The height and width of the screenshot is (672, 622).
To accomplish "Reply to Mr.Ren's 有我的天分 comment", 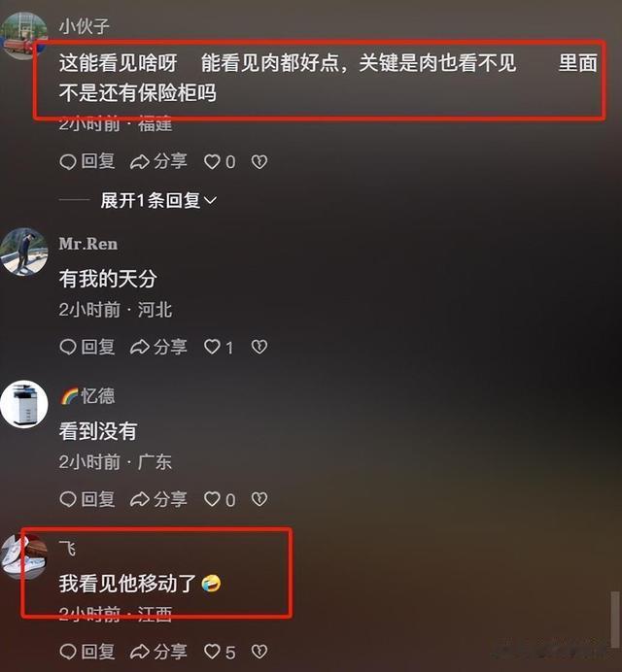I will 87,347.
